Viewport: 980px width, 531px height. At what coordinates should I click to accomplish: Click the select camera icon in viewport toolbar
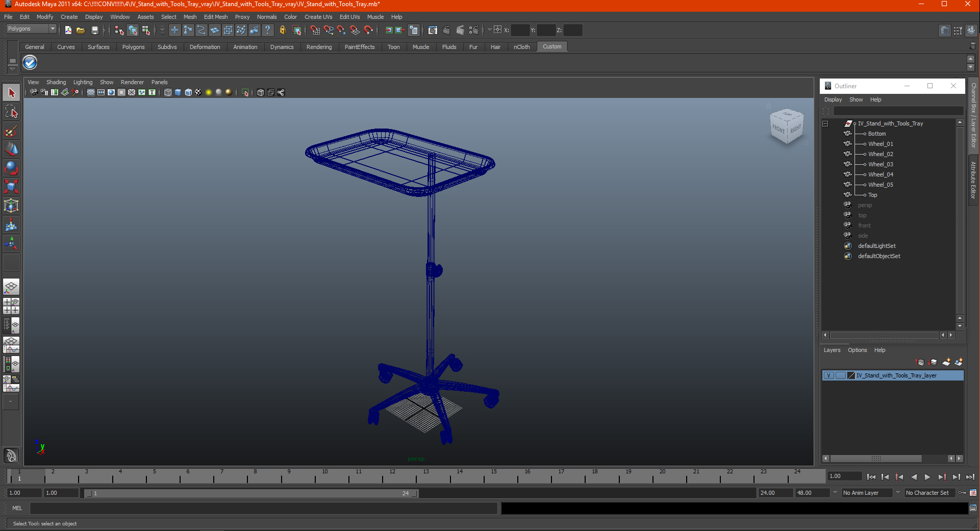pos(34,92)
